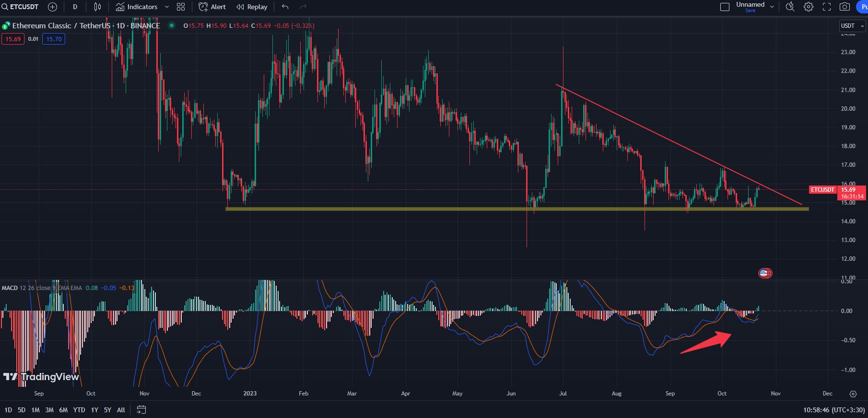This screenshot has height=418, width=868.
Task: Enter fullscreen mode
Action: [x=827, y=7]
